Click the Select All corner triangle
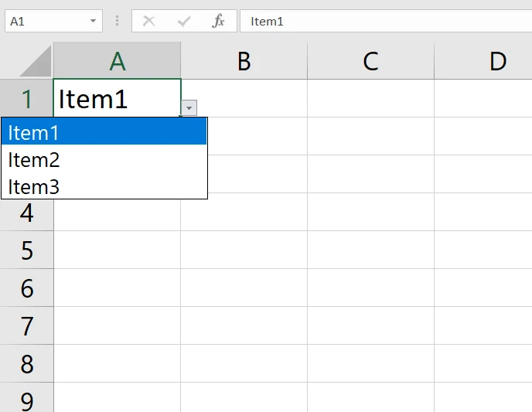The image size is (532, 412). point(34,62)
